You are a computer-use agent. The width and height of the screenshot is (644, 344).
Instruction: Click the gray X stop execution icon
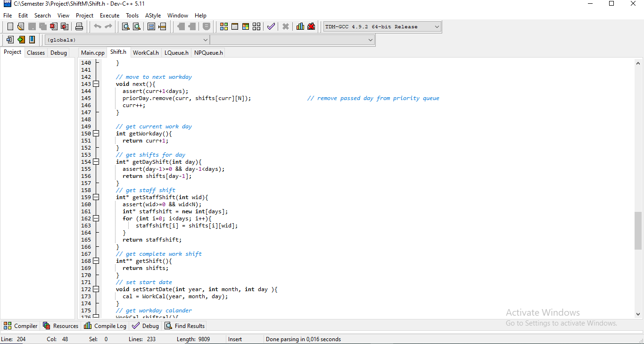tap(286, 26)
